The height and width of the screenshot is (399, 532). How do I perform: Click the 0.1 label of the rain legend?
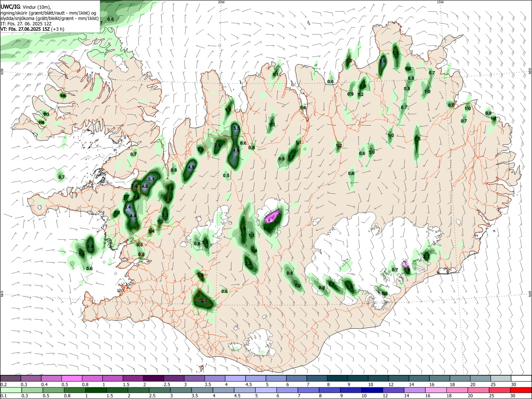coord(4,396)
